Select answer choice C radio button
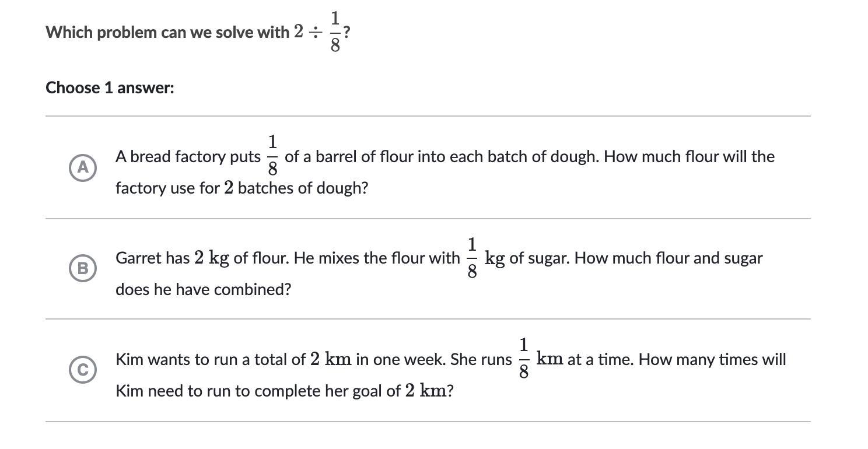 pos(83,370)
